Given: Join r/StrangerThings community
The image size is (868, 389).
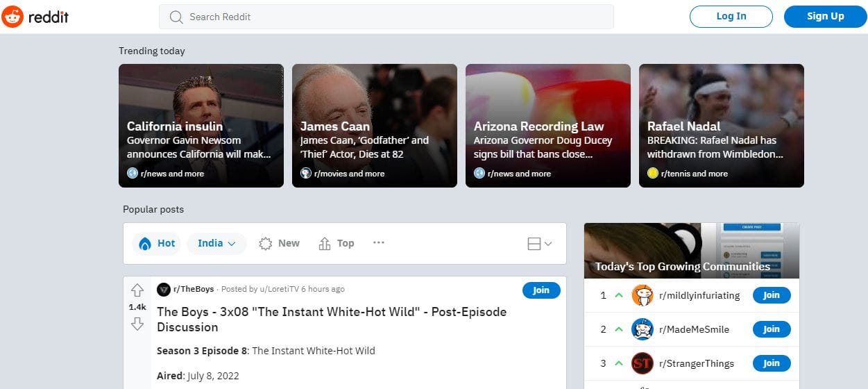Looking at the screenshot, I should 772,363.
